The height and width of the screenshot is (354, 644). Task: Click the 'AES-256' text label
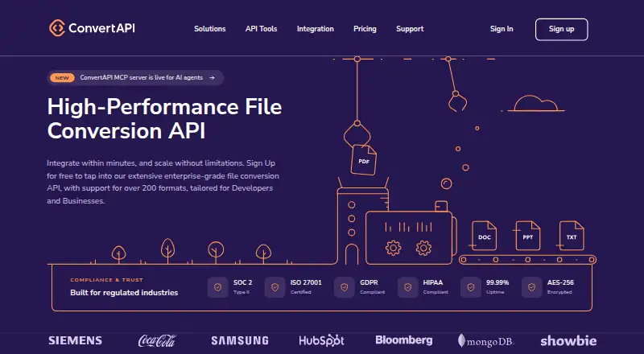pyautogui.click(x=560, y=282)
